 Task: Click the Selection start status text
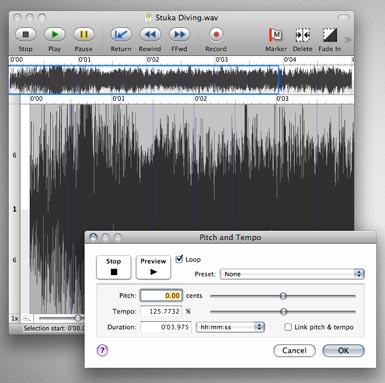(54, 328)
